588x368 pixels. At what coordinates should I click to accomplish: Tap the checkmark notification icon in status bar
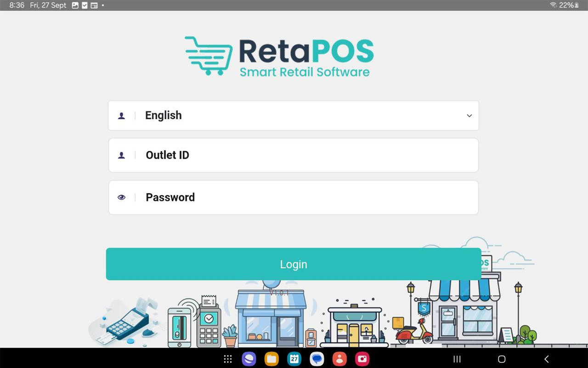pyautogui.click(x=85, y=6)
